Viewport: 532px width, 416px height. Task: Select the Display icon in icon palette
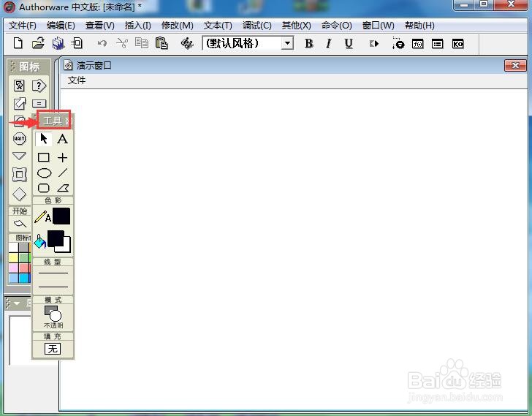(19, 86)
